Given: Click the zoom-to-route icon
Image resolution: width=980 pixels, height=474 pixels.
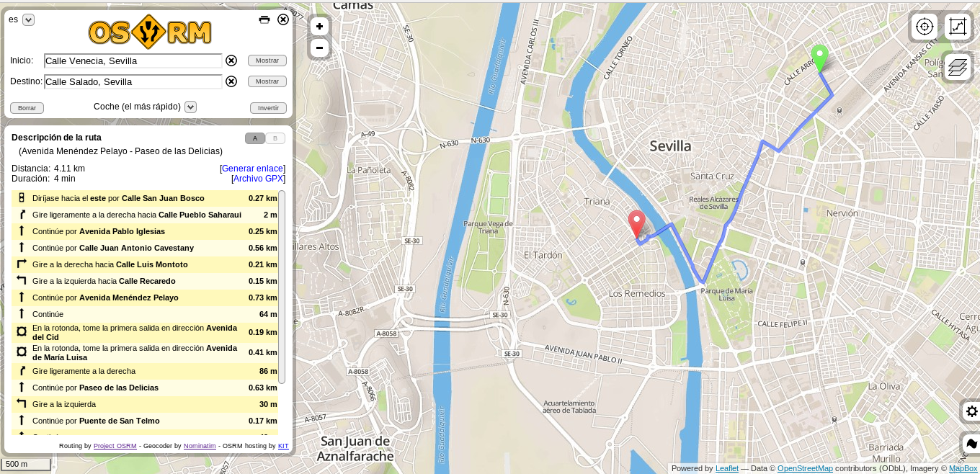Looking at the screenshot, I should [958, 27].
